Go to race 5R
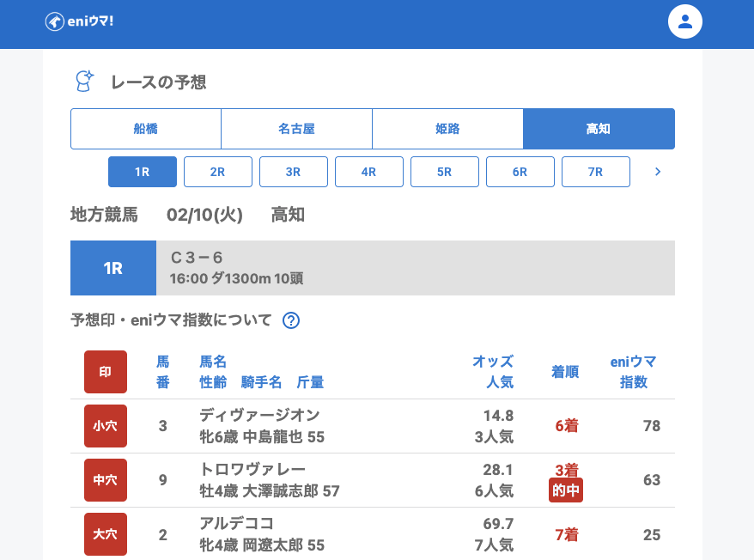The width and height of the screenshot is (754, 560). pyautogui.click(x=445, y=172)
